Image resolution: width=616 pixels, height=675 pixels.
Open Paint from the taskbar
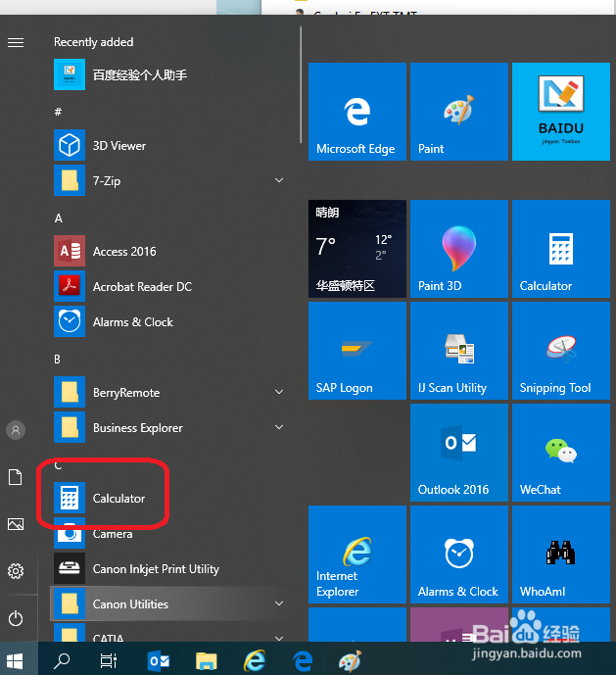(350, 660)
